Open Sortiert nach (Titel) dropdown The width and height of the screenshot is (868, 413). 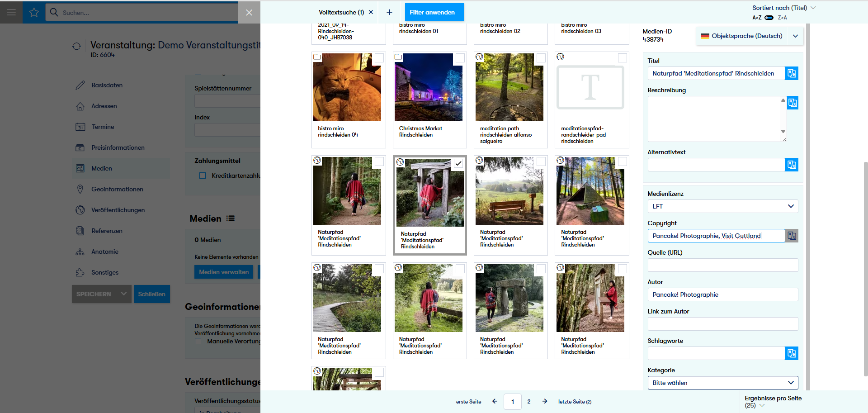784,8
